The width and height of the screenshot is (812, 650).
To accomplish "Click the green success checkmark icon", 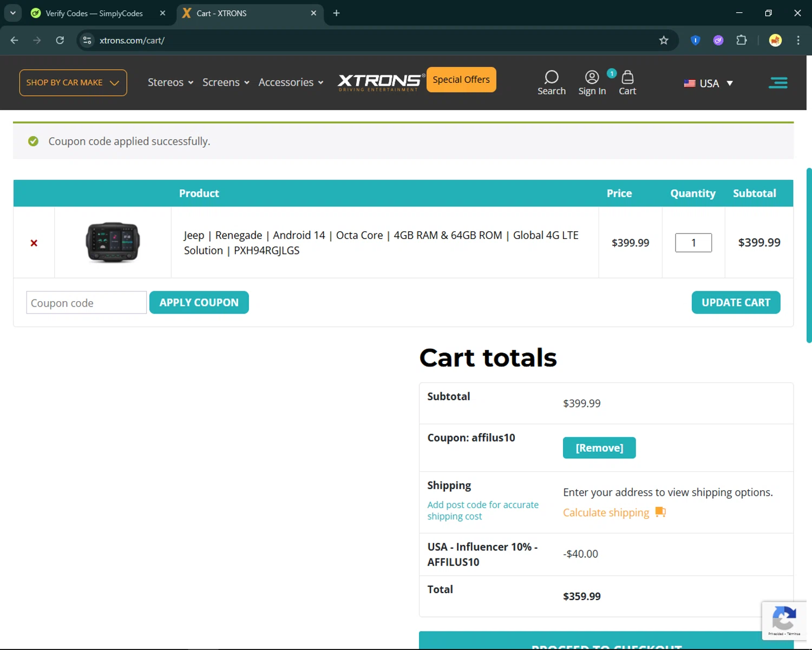I will click(x=34, y=141).
